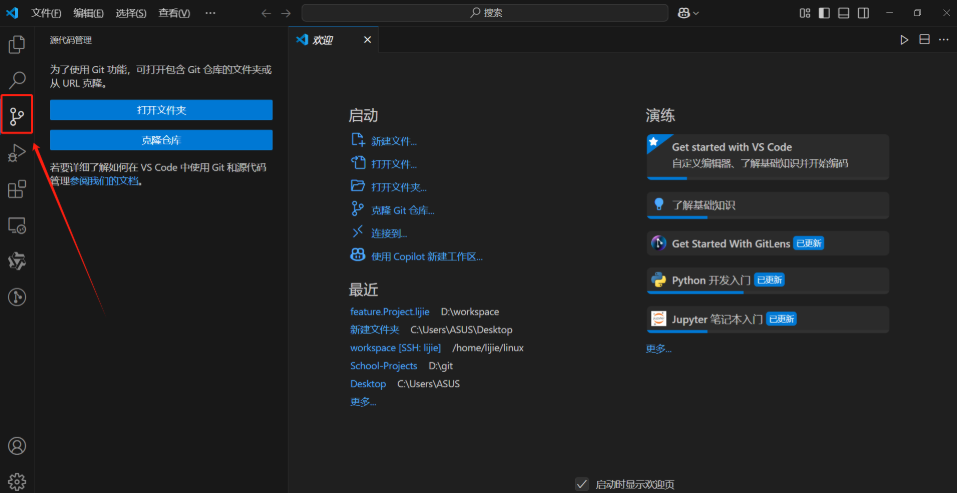The height and width of the screenshot is (493, 957).
Task: Open the Copilot menu beside search
Action: pyautogui.click(x=688, y=13)
